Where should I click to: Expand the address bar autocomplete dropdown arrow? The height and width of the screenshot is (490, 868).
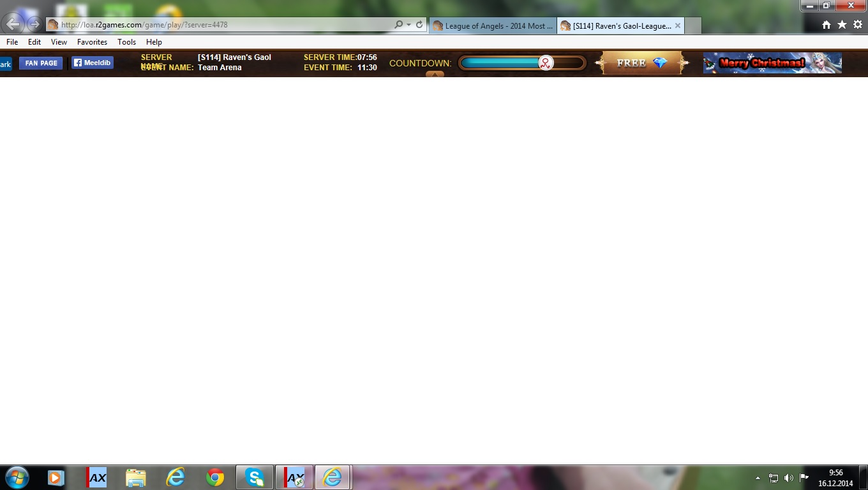tap(408, 25)
